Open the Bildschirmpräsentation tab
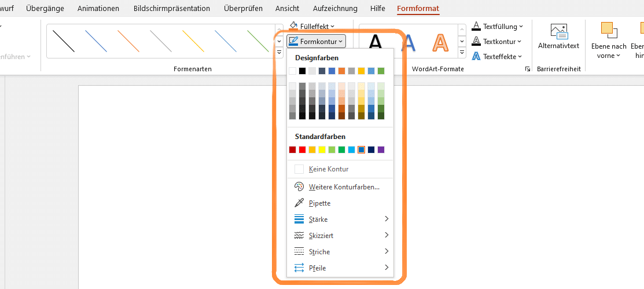This screenshot has width=644, height=289. [172, 8]
